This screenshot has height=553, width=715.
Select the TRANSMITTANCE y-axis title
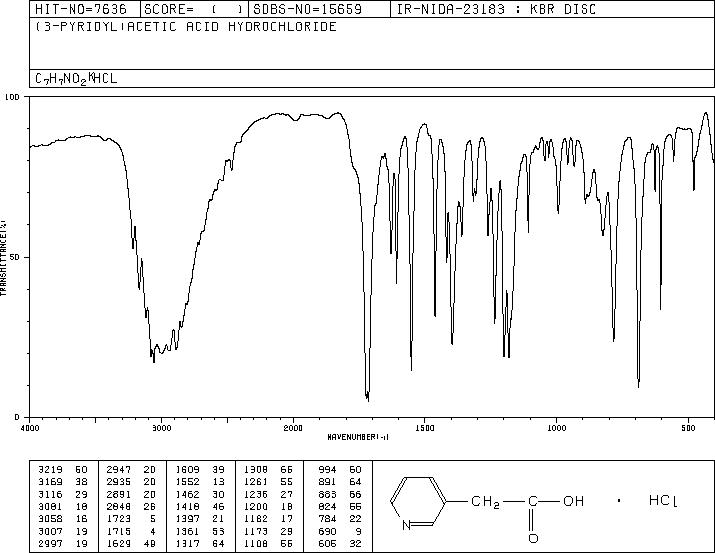click(3, 257)
